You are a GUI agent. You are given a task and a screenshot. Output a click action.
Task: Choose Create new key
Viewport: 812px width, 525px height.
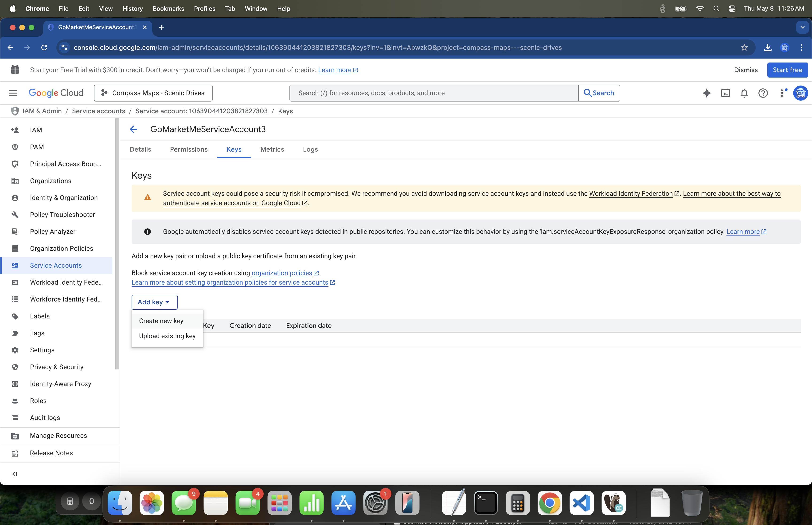coord(167,321)
